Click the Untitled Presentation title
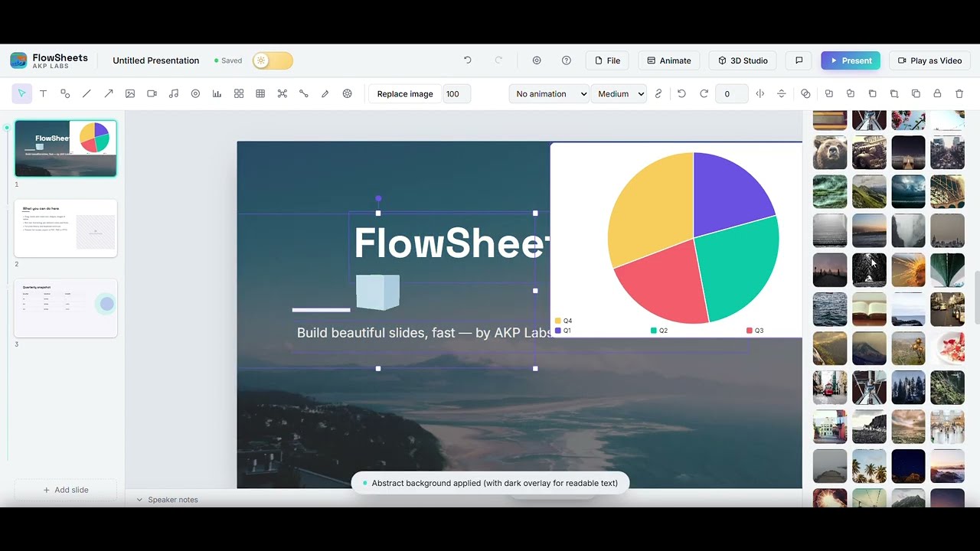Image resolution: width=980 pixels, height=551 pixels. pyautogui.click(x=155, y=60)
